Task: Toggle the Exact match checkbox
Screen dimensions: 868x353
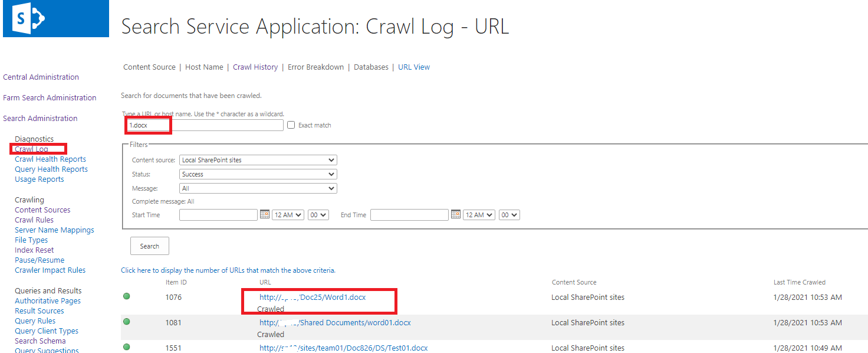Action: pyautogui.click(x=291, y=125)
